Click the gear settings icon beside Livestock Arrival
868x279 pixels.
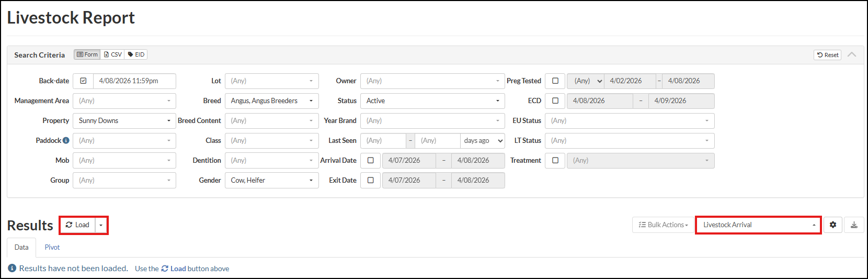click(x=833, y=225)
